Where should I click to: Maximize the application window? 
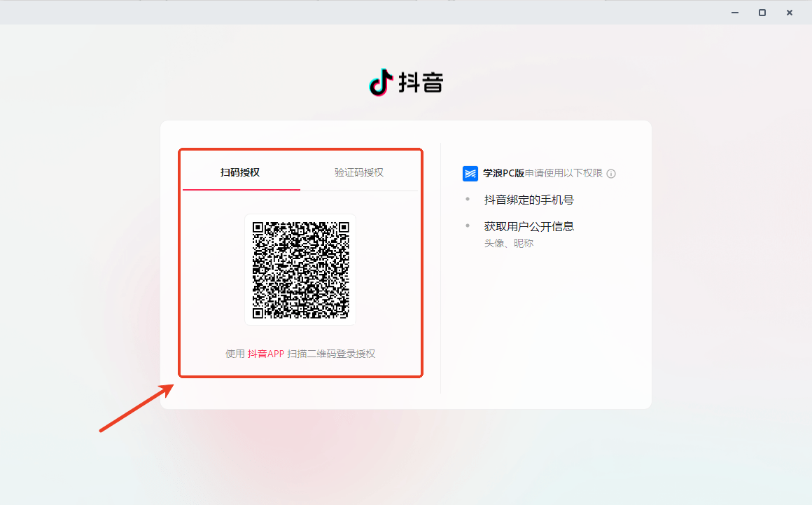(x=762, y=12)
